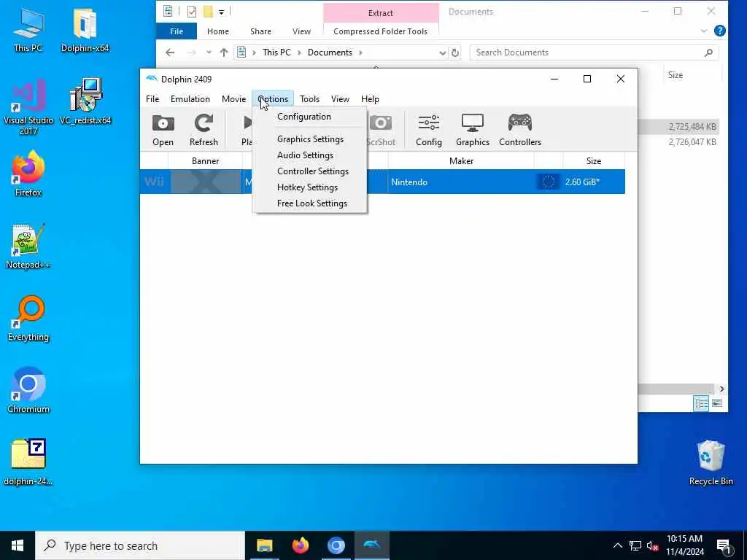Sort the game list by Maker column
The image size is (747, 560).
click(461, 161)
